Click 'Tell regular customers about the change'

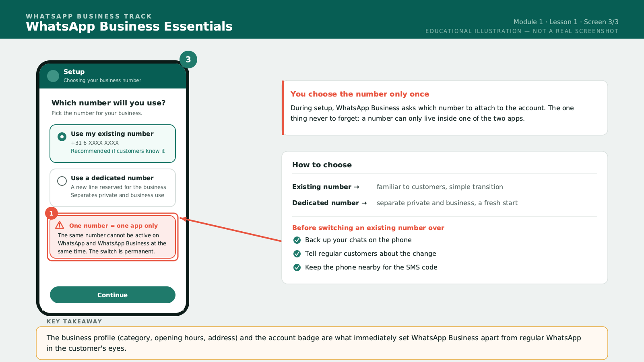(371, 254)
